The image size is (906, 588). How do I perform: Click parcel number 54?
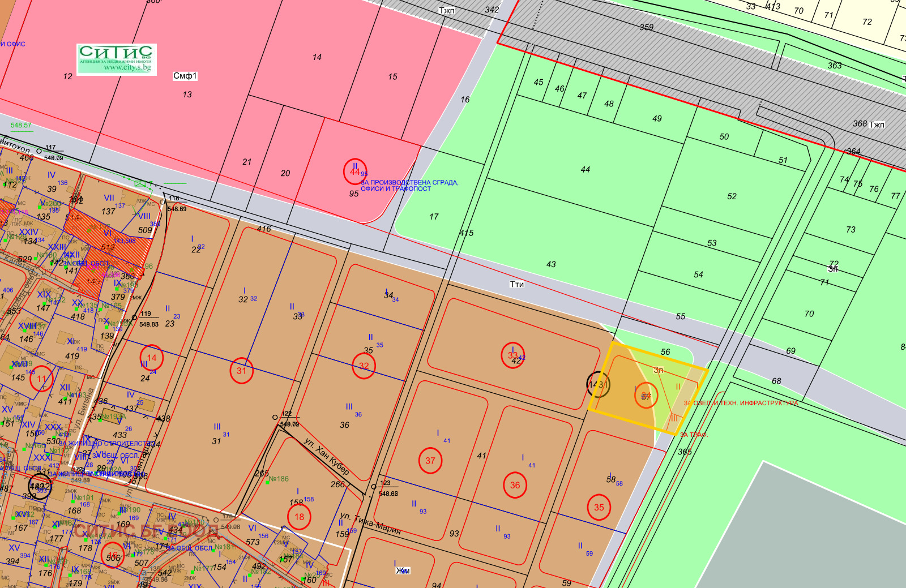click(699, 274)
